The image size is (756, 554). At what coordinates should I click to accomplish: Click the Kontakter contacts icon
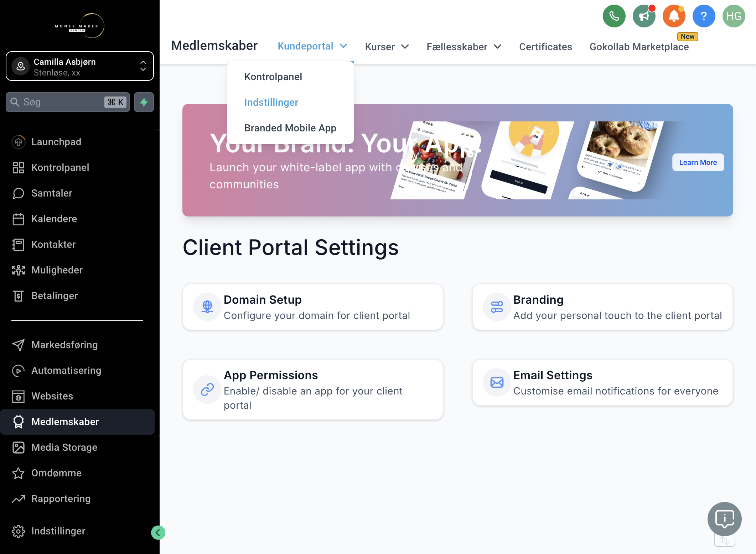click(x=19, y=245)
